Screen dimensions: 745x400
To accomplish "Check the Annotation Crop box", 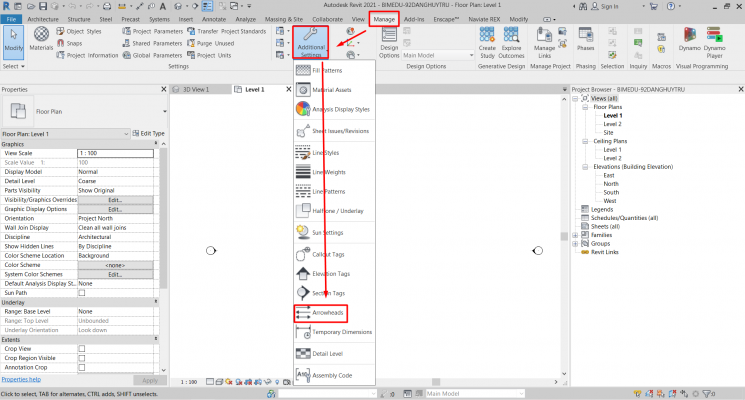I will pos(82,367).
